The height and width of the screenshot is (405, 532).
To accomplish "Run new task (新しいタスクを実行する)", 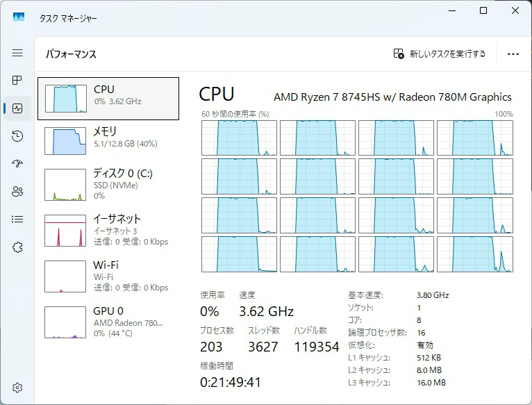I will (x=440, y=53).
